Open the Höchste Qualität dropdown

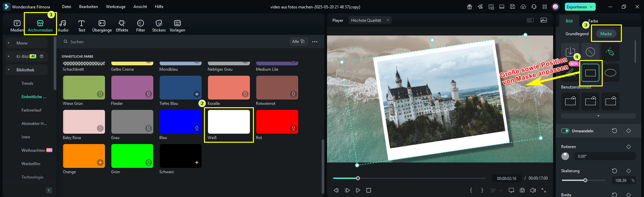(x=370, y=20)
